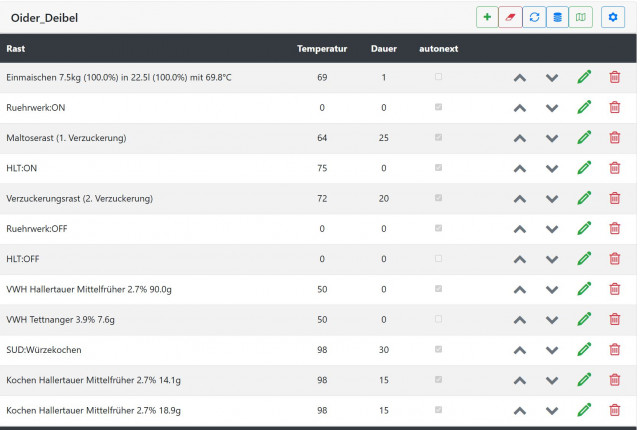
Task: Toggle autonext checkbox for HLT:OFF row
Action: pos(438,259)
